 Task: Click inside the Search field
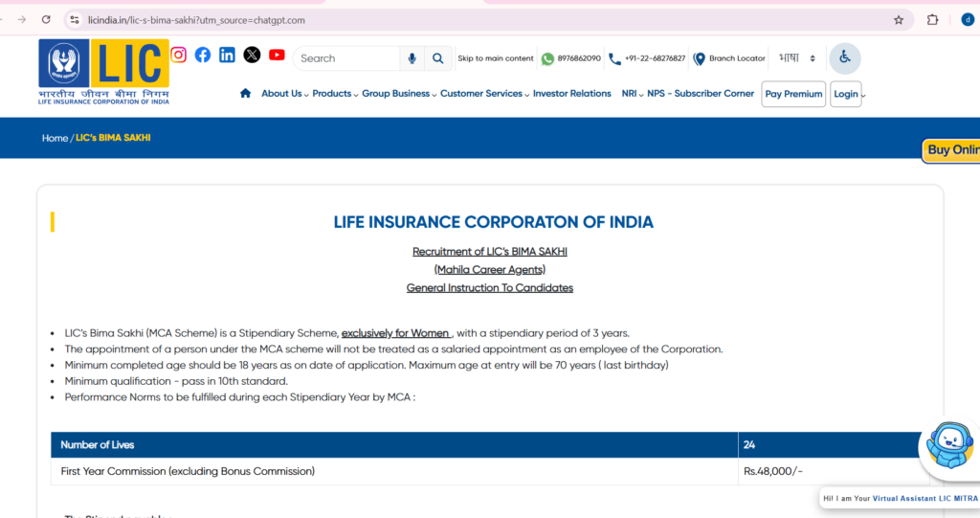(x=346, y=58)
